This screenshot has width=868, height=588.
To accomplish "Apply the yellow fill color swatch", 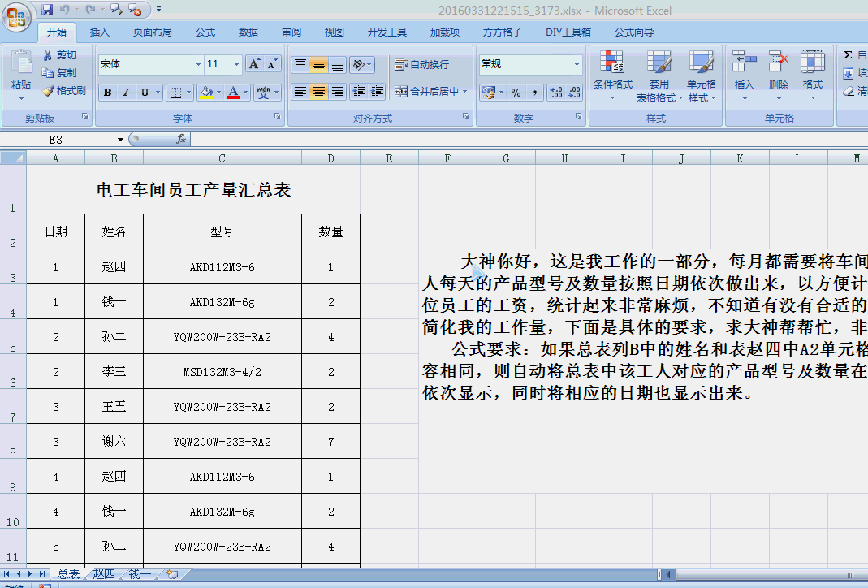I will pyautogui.click(x=206, y=93).
